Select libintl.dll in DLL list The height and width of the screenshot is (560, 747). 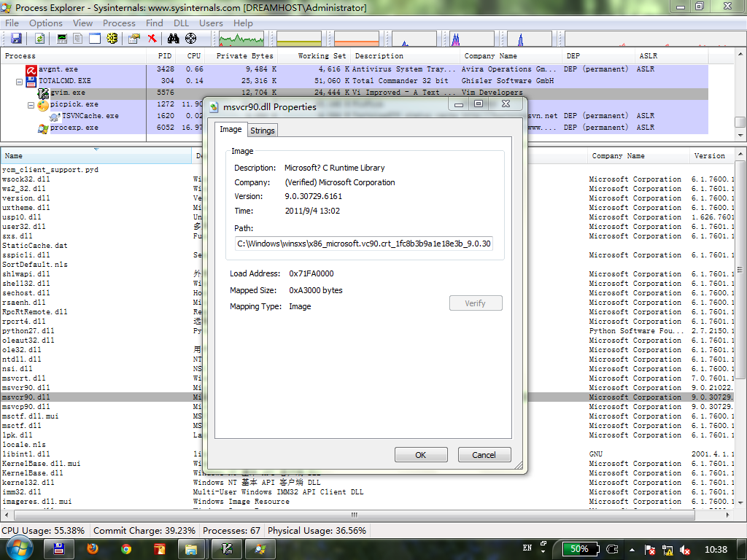[26, 454]
